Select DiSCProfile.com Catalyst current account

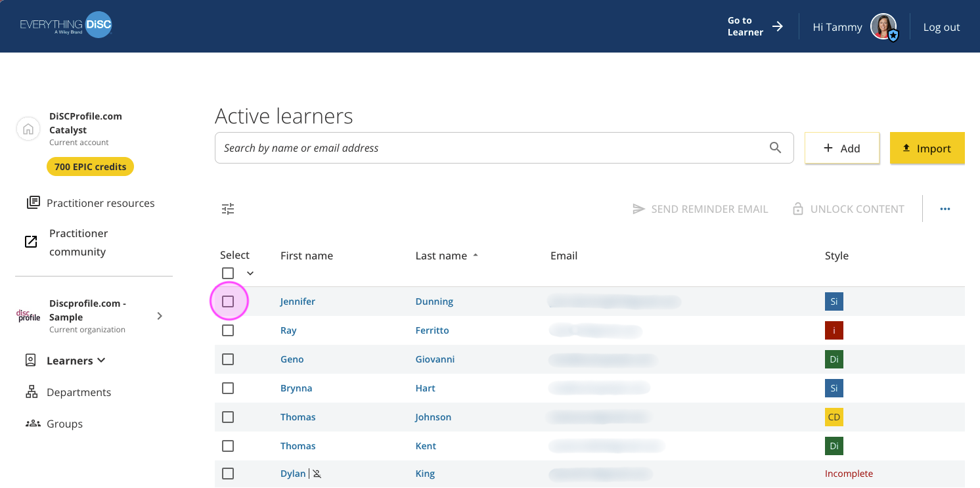click(85, 129)
